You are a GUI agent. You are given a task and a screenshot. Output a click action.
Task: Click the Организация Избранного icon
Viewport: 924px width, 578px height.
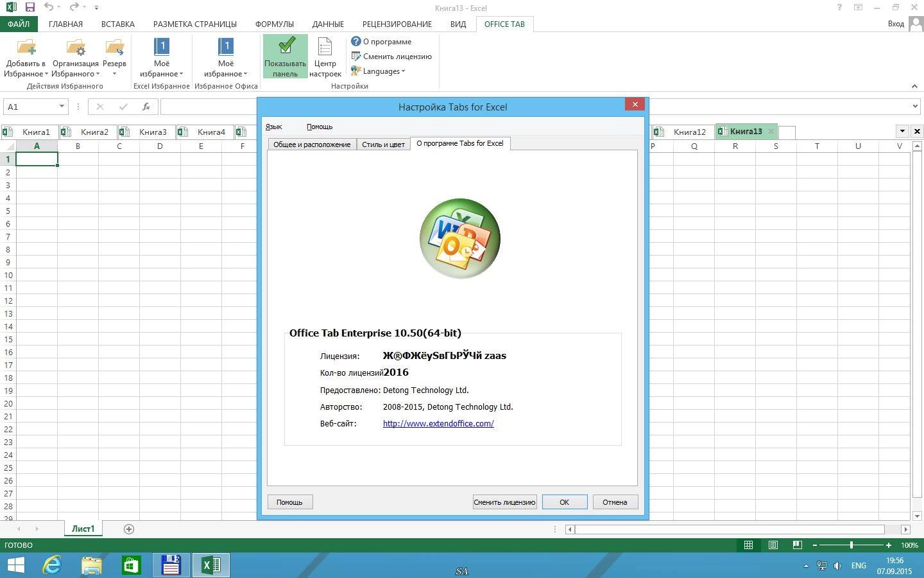point(76,48)
